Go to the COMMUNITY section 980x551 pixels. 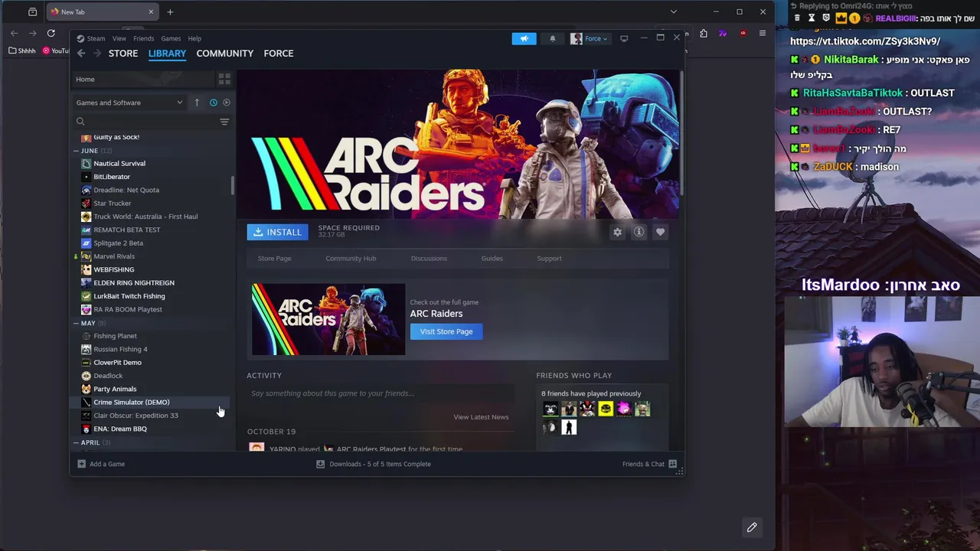coord(224,54)
